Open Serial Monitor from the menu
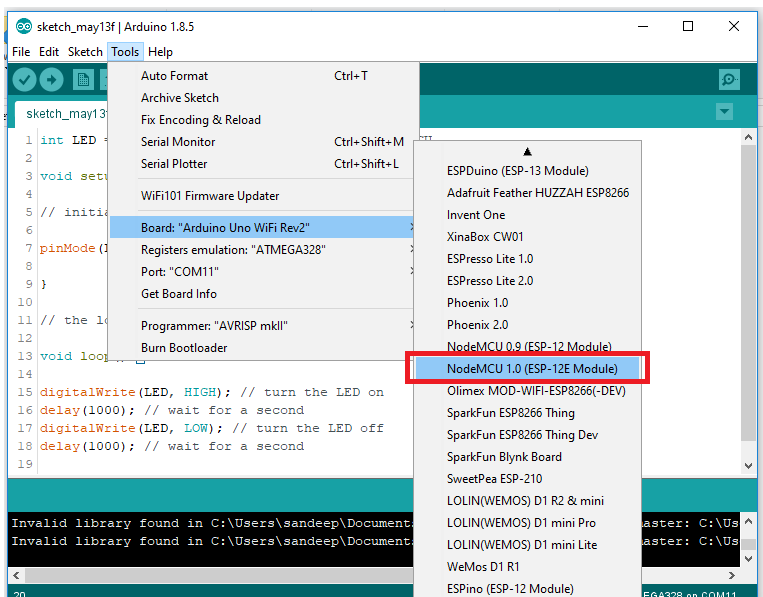 (262, 142)
